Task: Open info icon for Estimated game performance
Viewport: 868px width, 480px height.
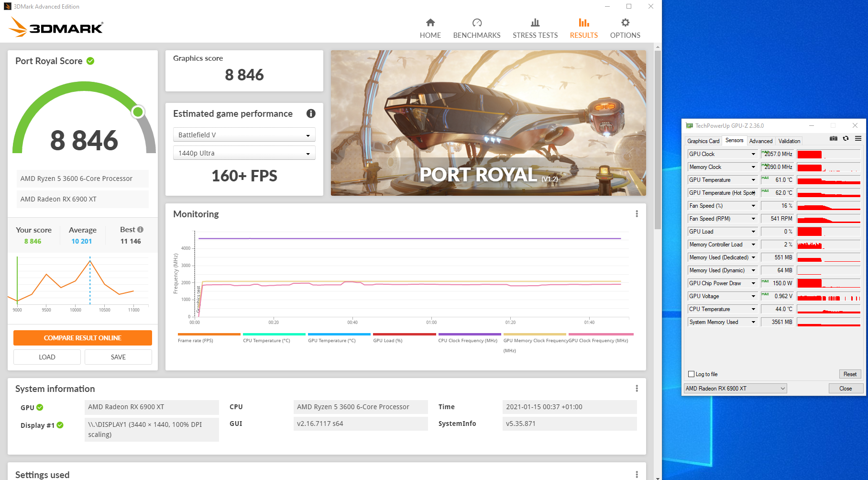Action: click(311, 113)
